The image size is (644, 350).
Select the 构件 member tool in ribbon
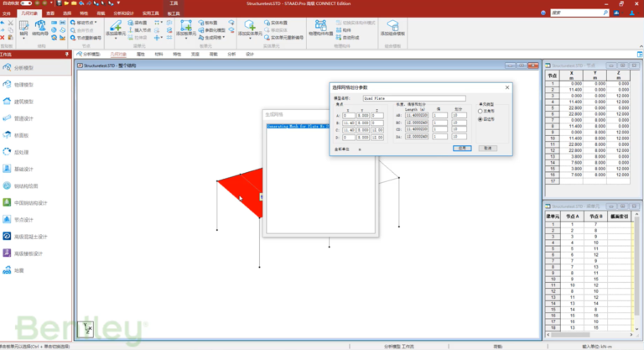point(344,30)
